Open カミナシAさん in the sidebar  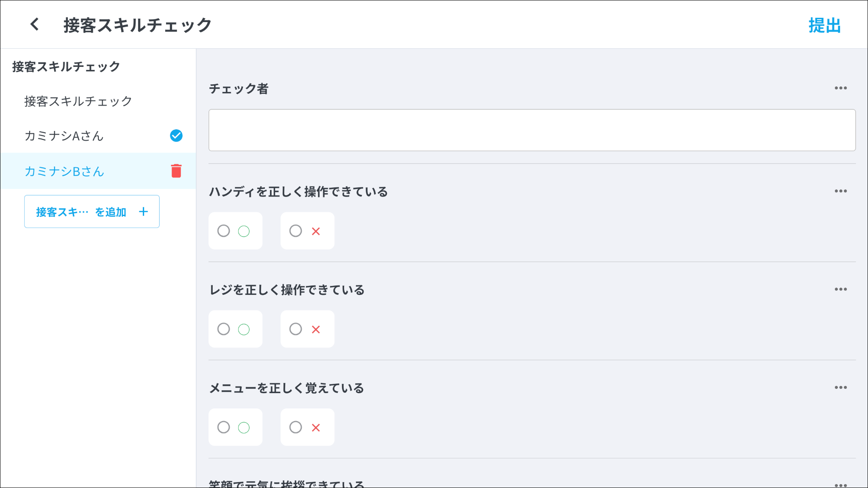(64, 136)
